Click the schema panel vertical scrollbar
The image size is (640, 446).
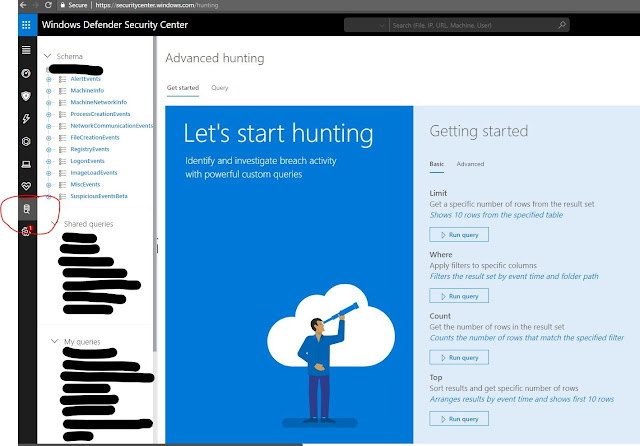[155, 194]
